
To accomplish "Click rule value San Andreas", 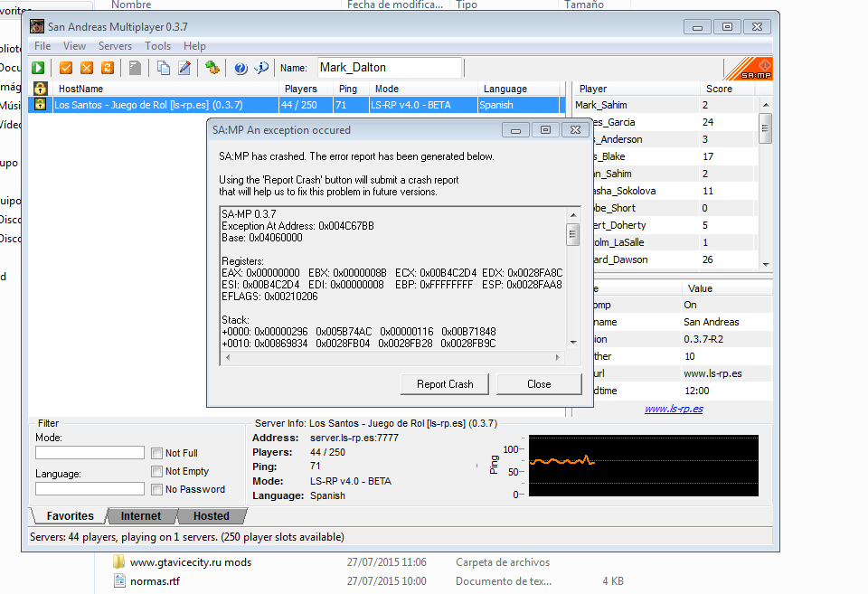I will [x=712, y=322].
